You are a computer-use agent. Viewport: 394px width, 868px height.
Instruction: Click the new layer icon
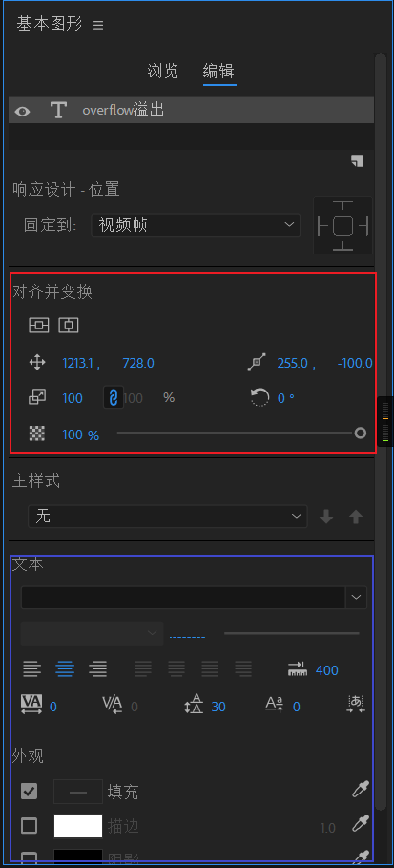tap(357, 160)
